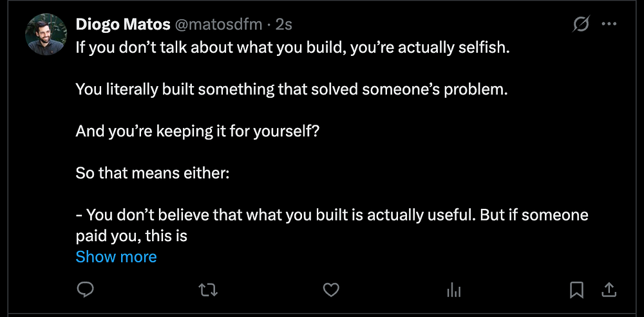Click the Diogo Matos display name
Image resolution: width=644 pixels, height=317 pixels.
point(123,25)
